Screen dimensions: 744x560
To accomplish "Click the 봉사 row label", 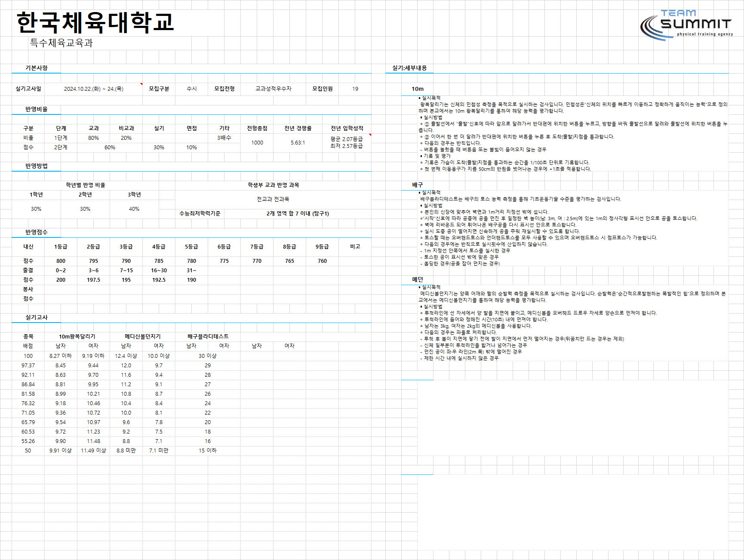I will (x=28, y=289).
